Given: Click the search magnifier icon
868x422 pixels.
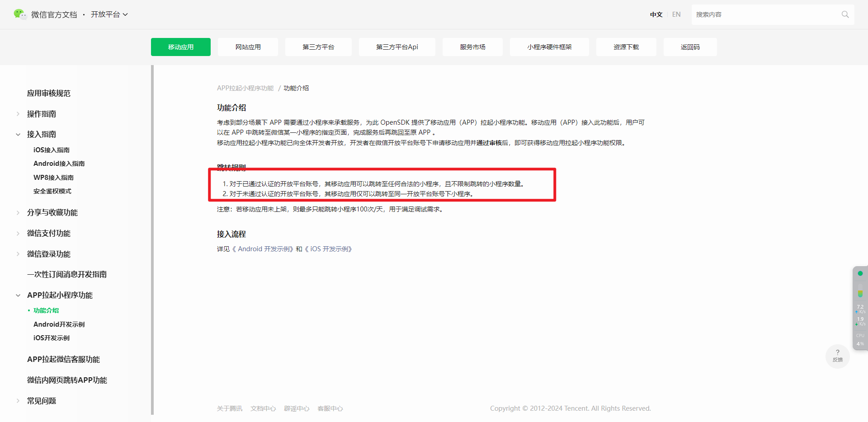Looking at the screenshot, I should click(845, 14).
